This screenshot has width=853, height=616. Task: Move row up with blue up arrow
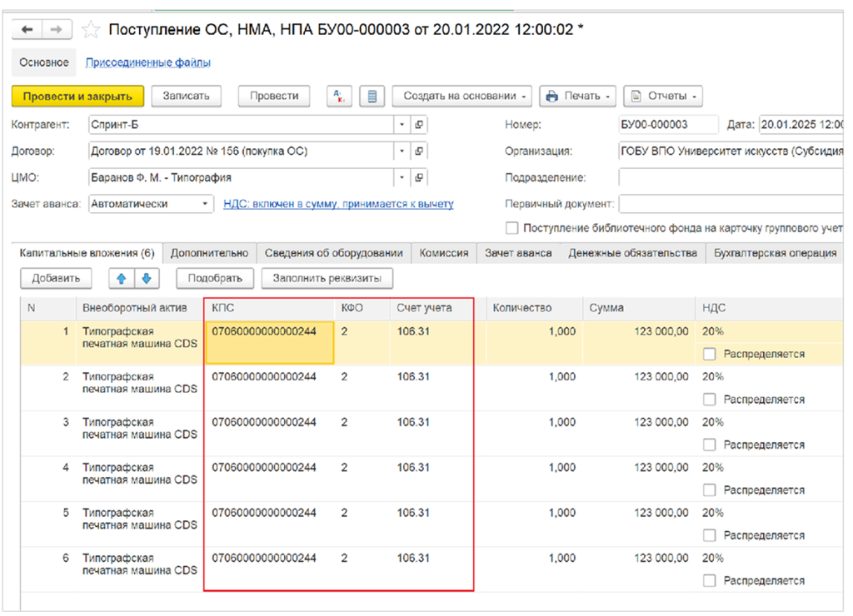click(122, 278)
